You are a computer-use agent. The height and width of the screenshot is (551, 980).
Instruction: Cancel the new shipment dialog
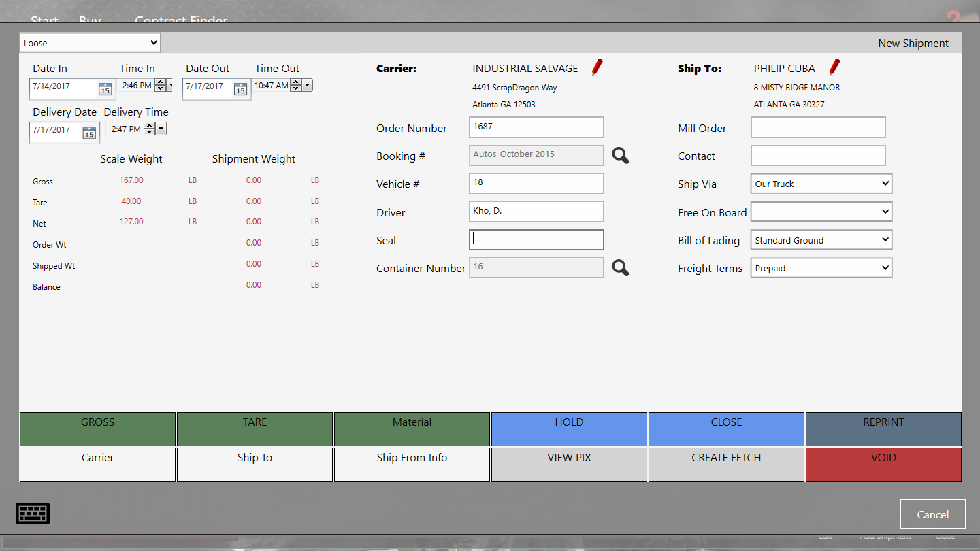(932, 514)
